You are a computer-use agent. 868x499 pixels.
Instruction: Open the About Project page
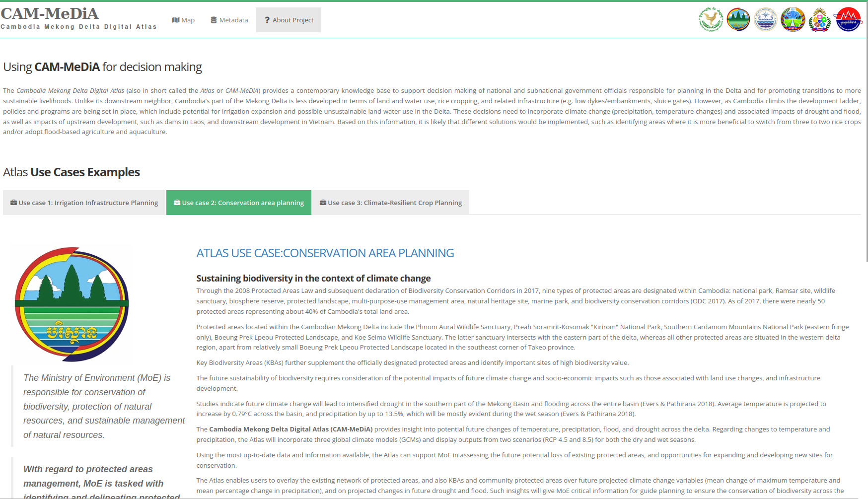pyautogui.click(x=289, y=20)
